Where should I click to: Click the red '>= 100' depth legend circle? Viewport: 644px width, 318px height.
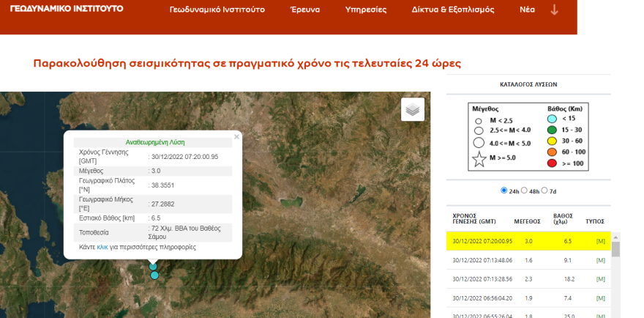[x=553, y=163]
